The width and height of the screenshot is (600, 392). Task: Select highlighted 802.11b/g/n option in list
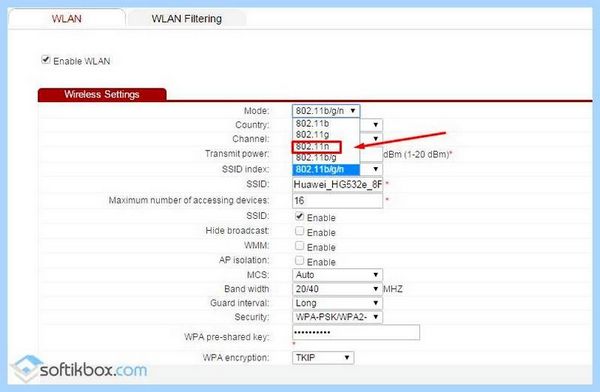(326, 169)
